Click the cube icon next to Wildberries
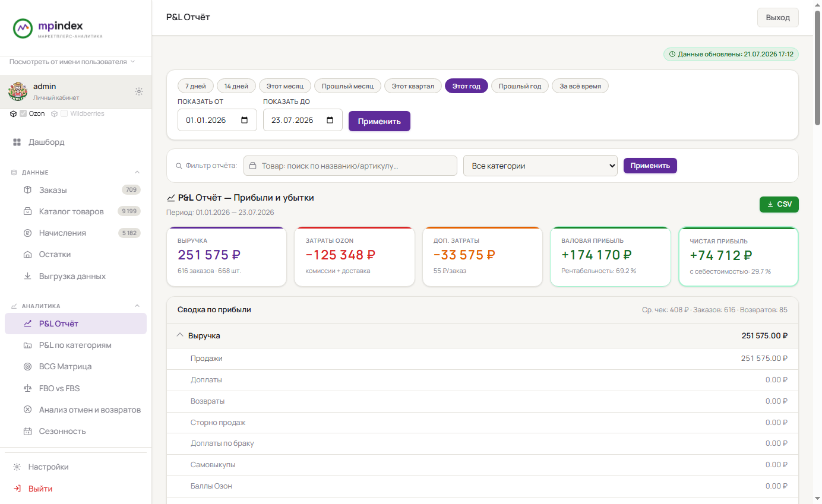This screenshot has width=822, height=504. pos(54,113)
